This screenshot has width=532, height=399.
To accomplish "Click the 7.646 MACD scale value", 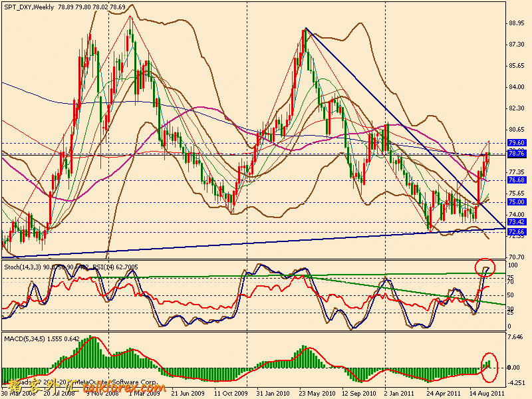I will (x=515, y=336).
